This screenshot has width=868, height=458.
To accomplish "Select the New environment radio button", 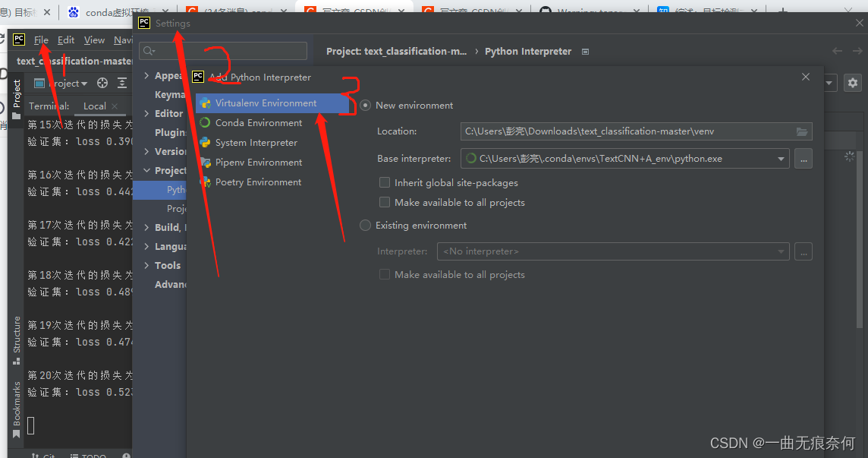I will click(x=366, y=106).
